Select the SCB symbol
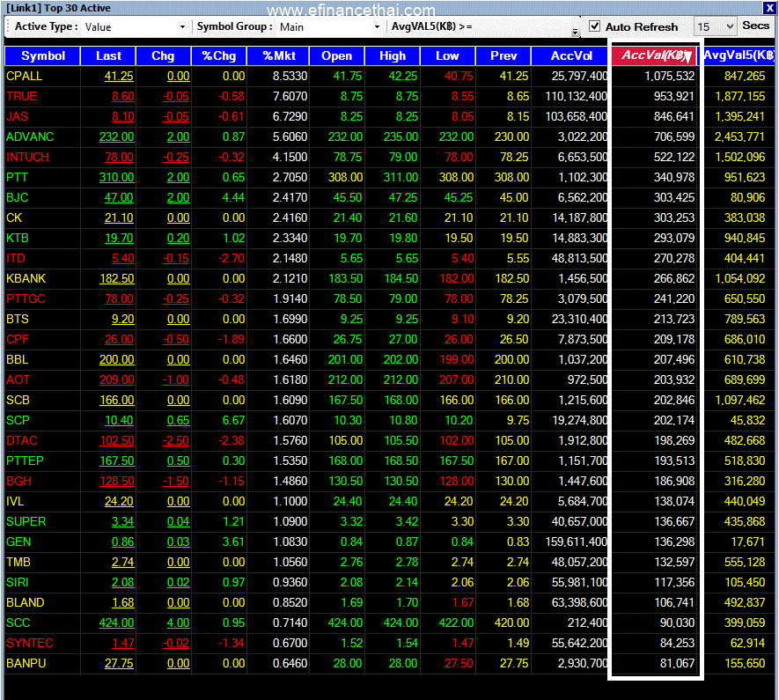 [18, 400]
